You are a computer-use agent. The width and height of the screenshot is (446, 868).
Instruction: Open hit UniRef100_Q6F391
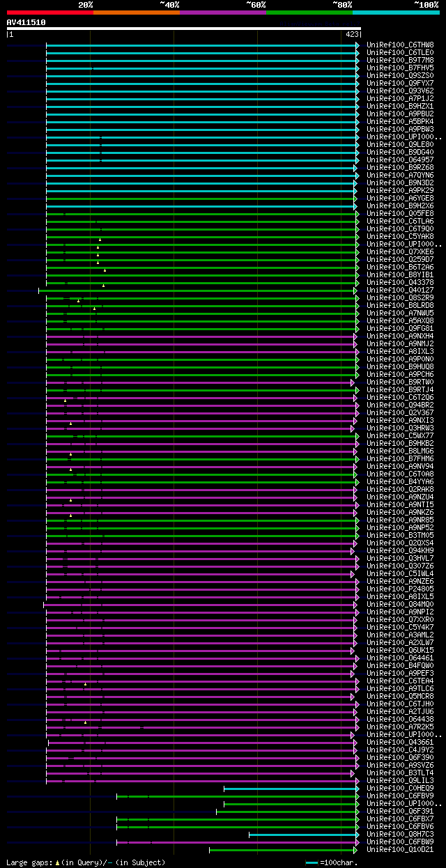tap(400, 811)
